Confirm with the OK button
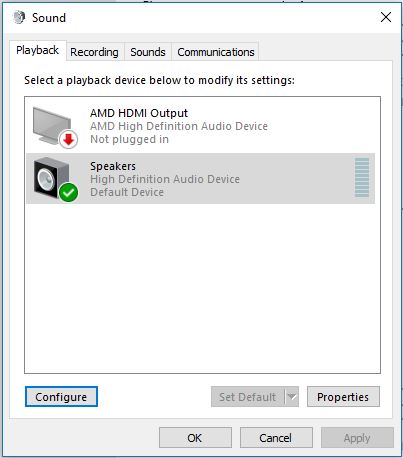The height and width of the screenshot is (458, 403). tap(195, 438)
